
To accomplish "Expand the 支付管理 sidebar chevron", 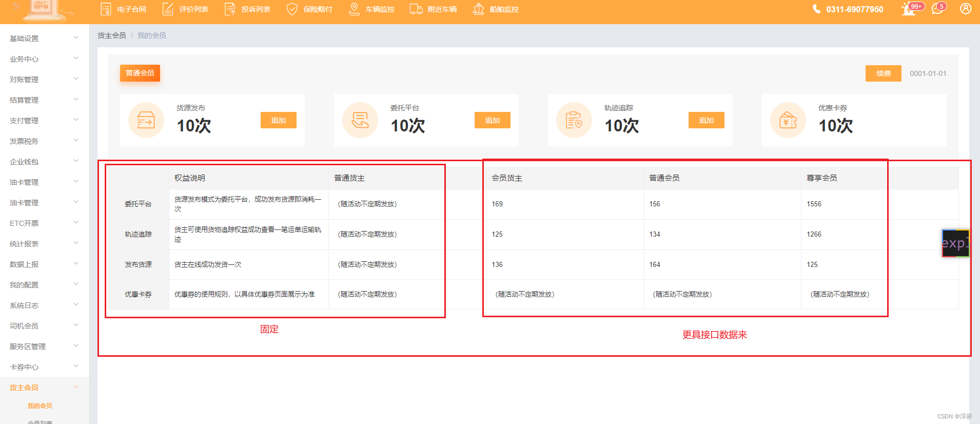I will point(76,120).
